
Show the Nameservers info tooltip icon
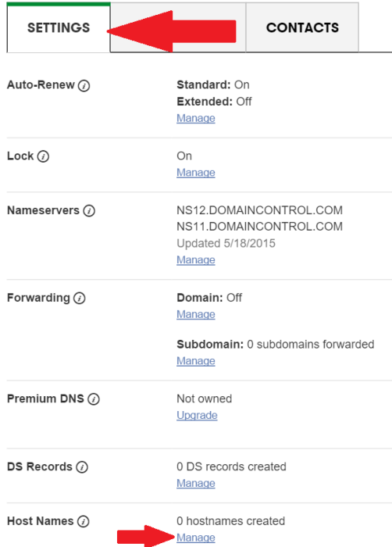(89, 211)
